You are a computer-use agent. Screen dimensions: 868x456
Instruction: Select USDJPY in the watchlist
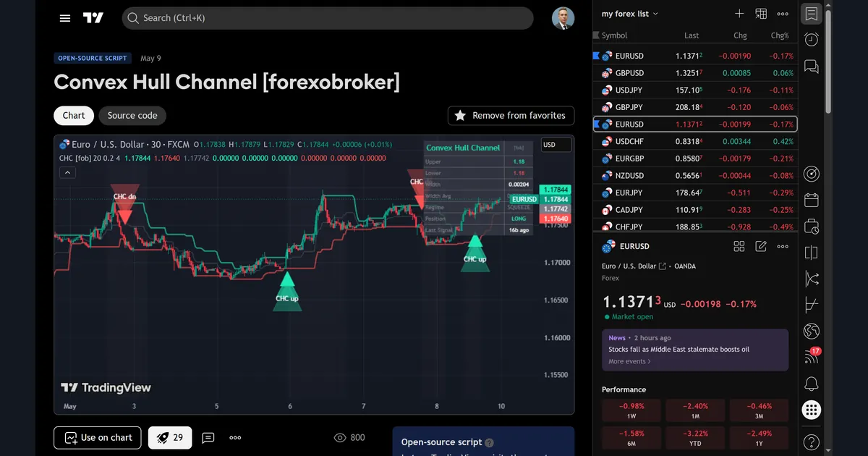[x=695, y=90]
